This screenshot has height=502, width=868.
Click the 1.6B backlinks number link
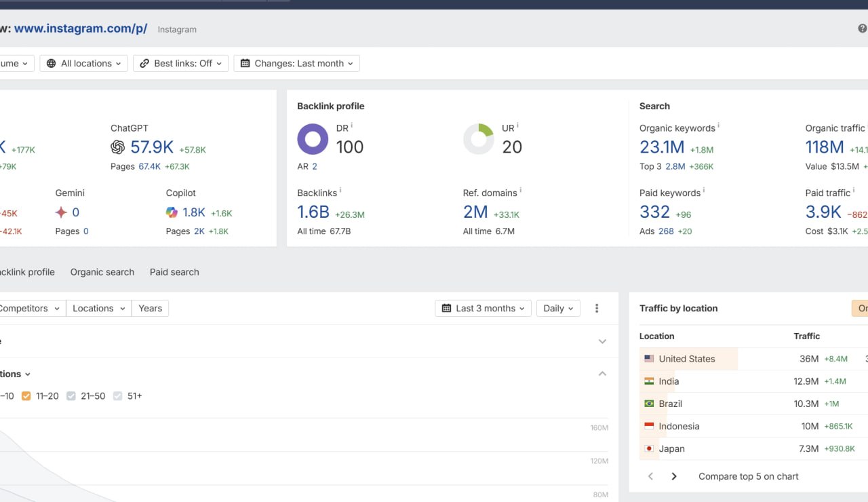pos(313,212)
